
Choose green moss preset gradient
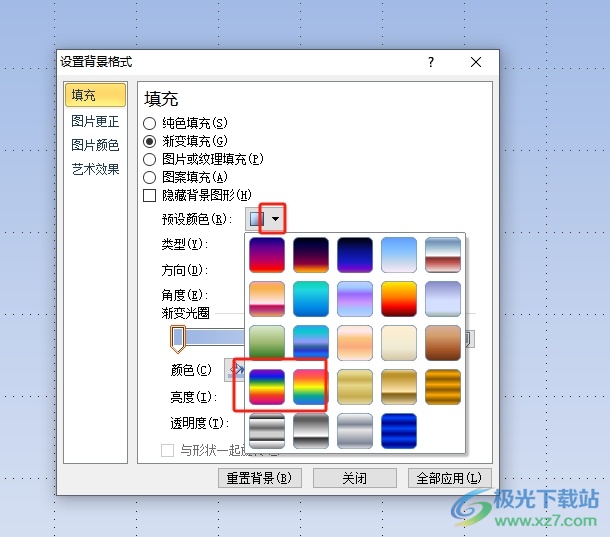(267, 342)
